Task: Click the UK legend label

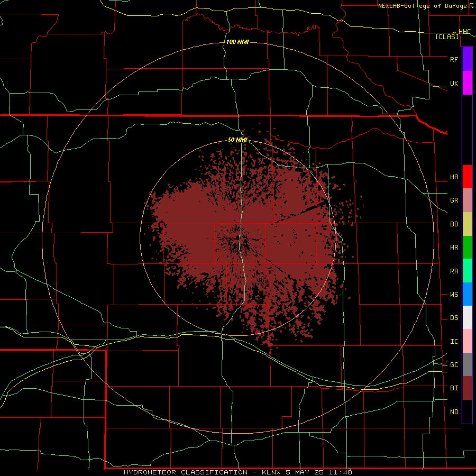Action: [454, 83]
